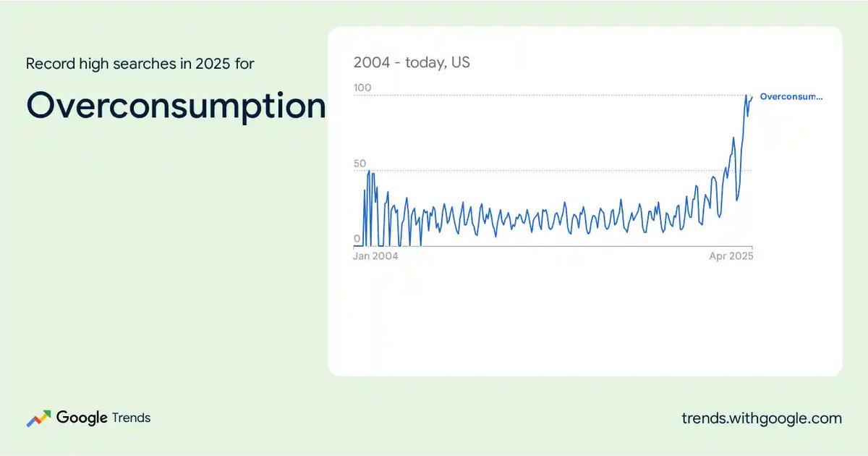The width and height of the screenshot is (868, 456).
Task: Click the "Jan 2004" x-axis label
Action: 375,256
